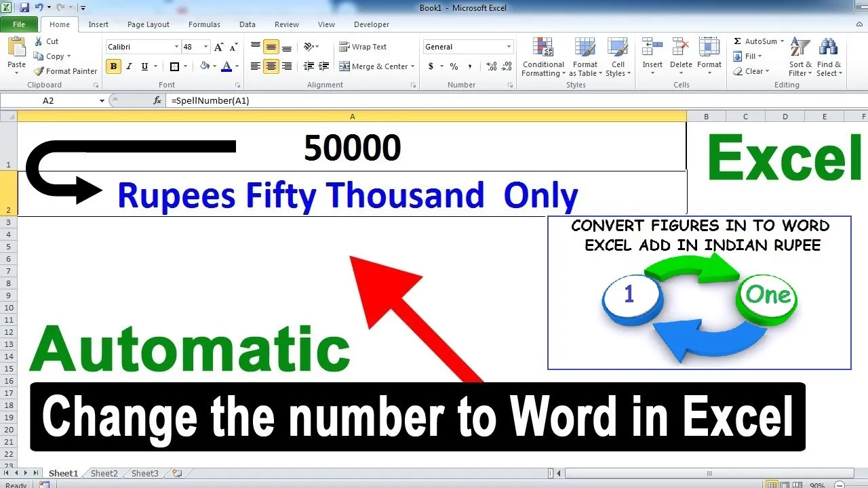Switch to Data ribbon tab
Viewport: 868px width, 488px height.
tap(248, 24)
